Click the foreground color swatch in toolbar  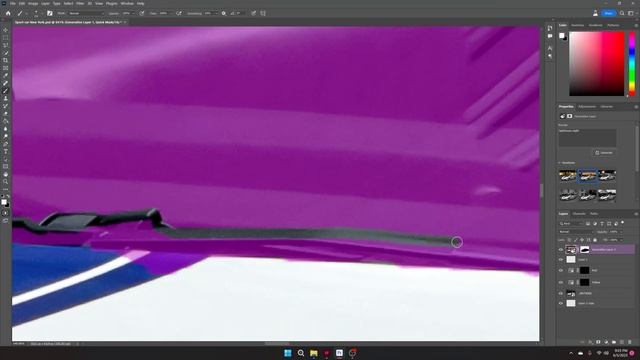(x=4, y=202)
